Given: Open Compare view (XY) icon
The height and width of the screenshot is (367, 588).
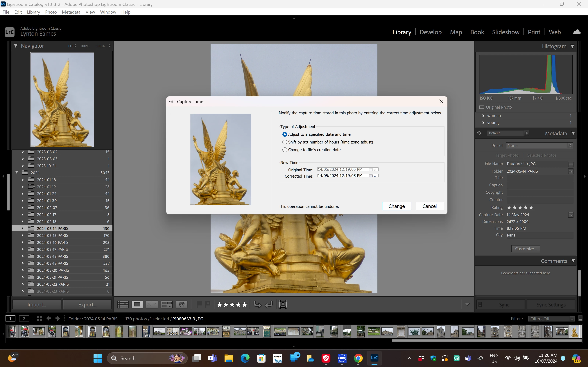Looking at the screenshot, I should tap(152, 304).
